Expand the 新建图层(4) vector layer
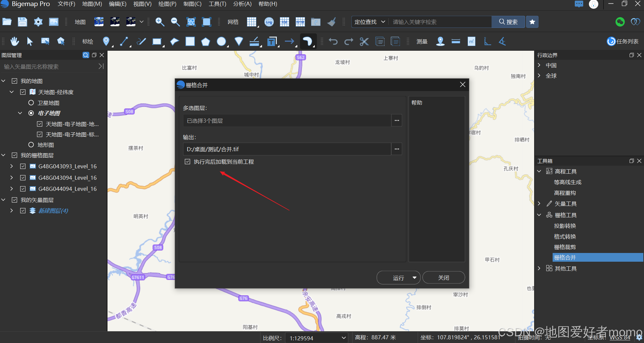Viewport: 644px width, 343px height. tap(11, 211)
